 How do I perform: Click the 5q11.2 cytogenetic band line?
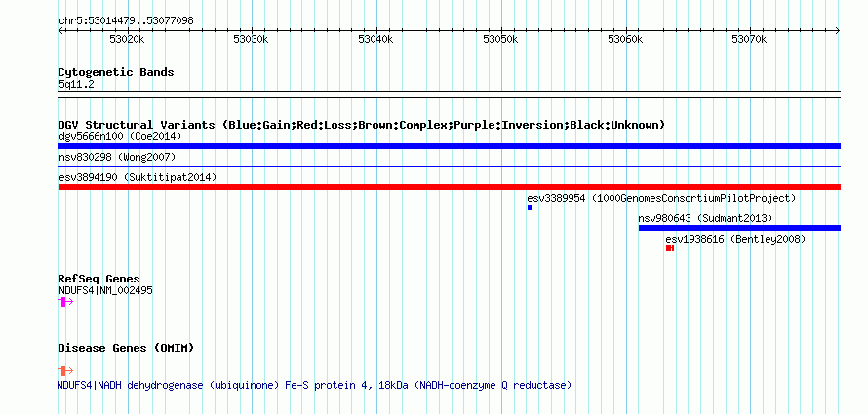(x=449, y=94)
